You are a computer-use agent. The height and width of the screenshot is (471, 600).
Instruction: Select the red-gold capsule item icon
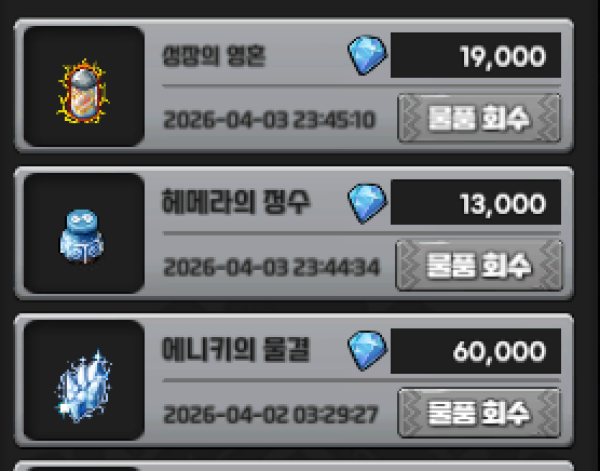click(x=83, y=91)
